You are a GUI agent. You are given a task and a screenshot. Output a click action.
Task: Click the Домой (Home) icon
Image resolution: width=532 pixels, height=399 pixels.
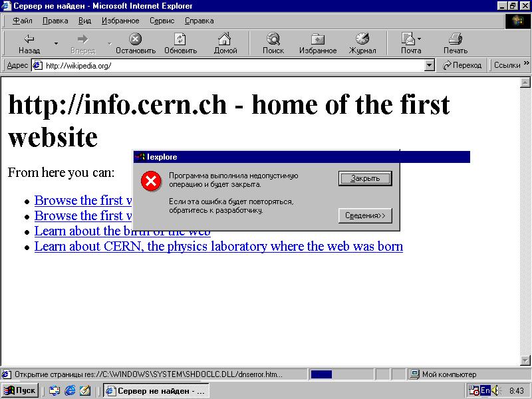(x=225, y=40)
